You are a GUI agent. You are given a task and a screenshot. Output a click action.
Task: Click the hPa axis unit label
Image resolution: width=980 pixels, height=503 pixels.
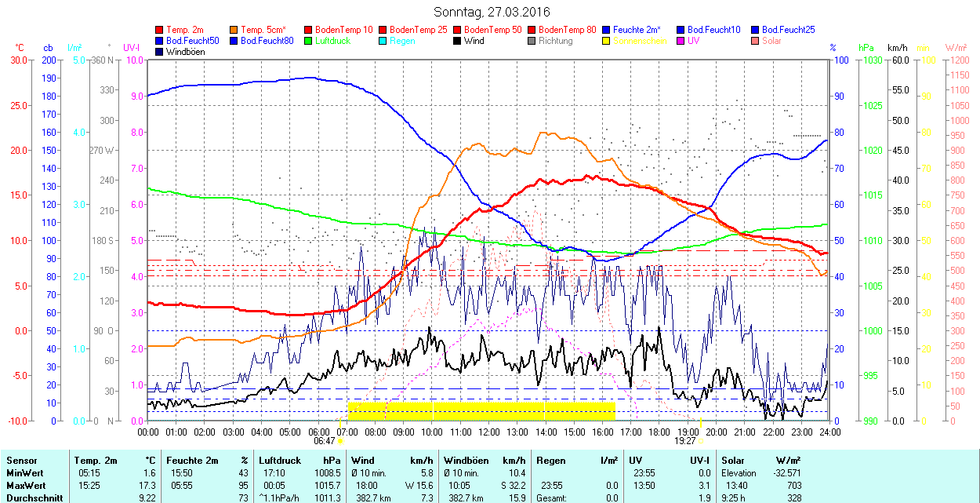click(866, 48)
